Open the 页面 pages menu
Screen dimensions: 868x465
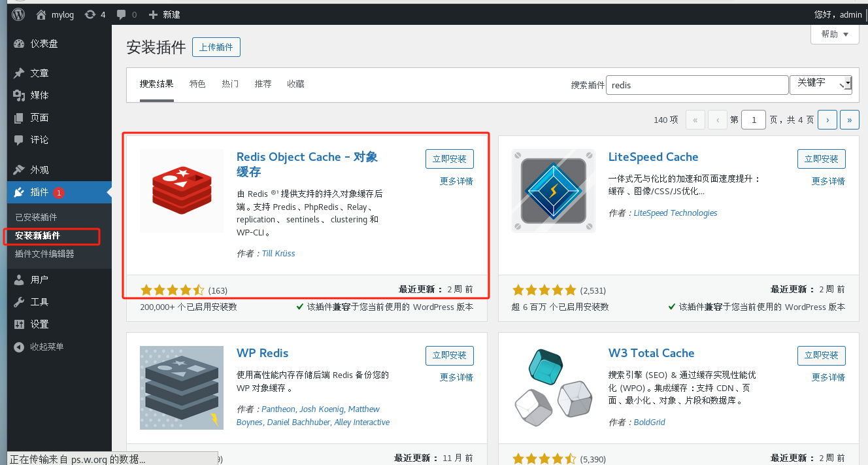pyautogui.click(x=59, y=118)
